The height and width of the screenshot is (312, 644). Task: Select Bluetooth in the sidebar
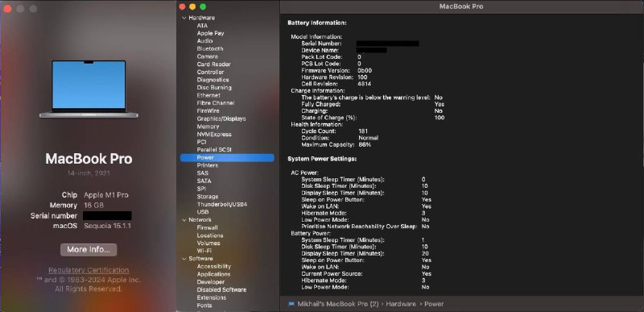[210, 48]
